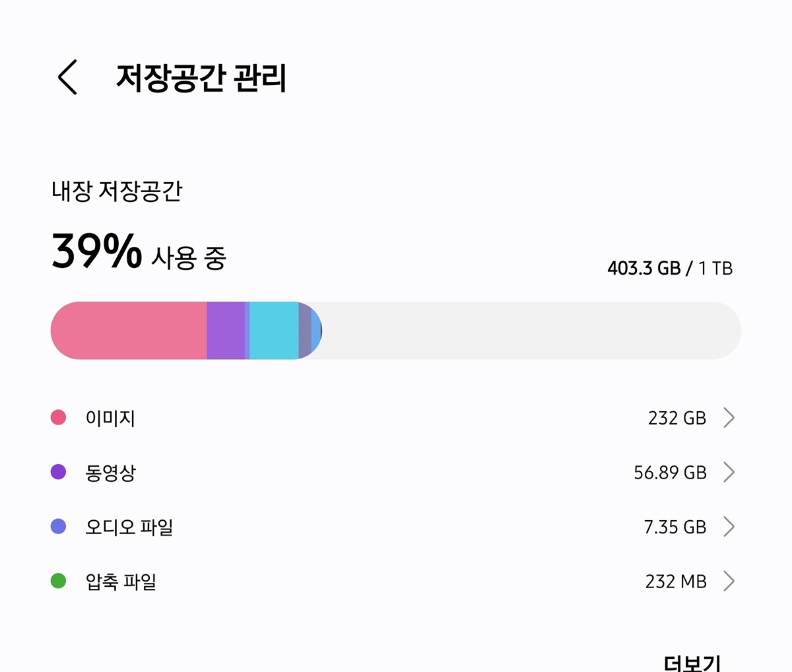Tap the 더보기 button

(692, 662)
